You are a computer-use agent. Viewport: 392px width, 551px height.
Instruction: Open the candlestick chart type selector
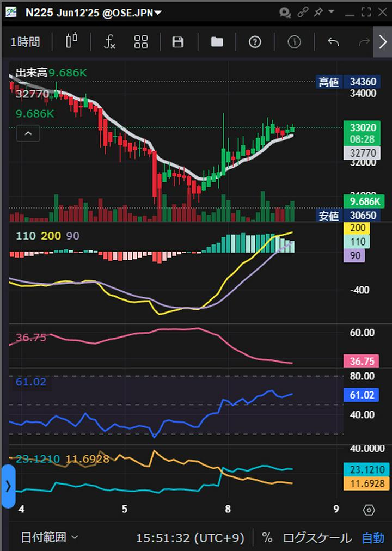71,42
